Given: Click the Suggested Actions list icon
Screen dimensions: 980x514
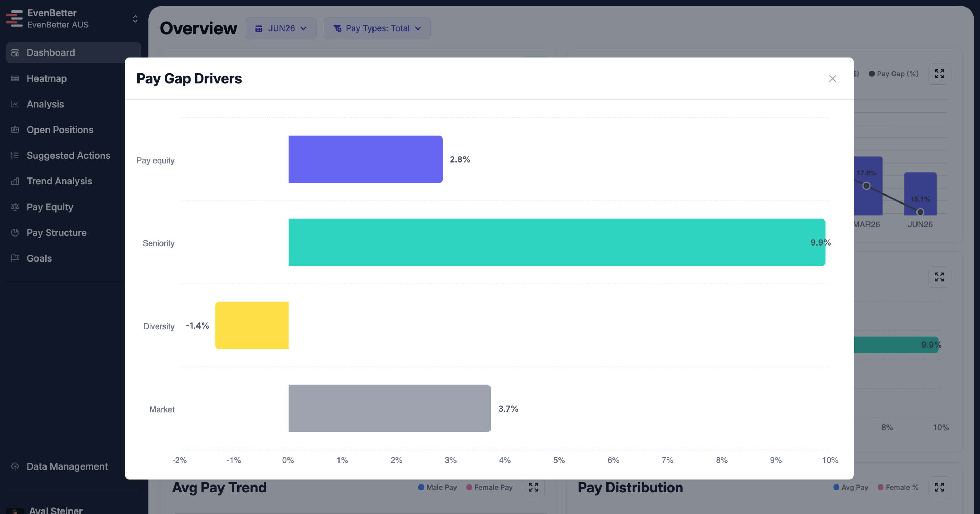Looking at the screenshot, I should [x=15, y=155].
